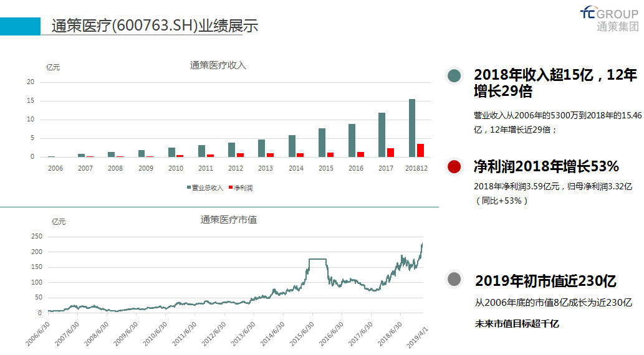Viewport: 644px width, 355px height.
Task: Click the 2010 revenue teal bar
Action: (171, 152)
